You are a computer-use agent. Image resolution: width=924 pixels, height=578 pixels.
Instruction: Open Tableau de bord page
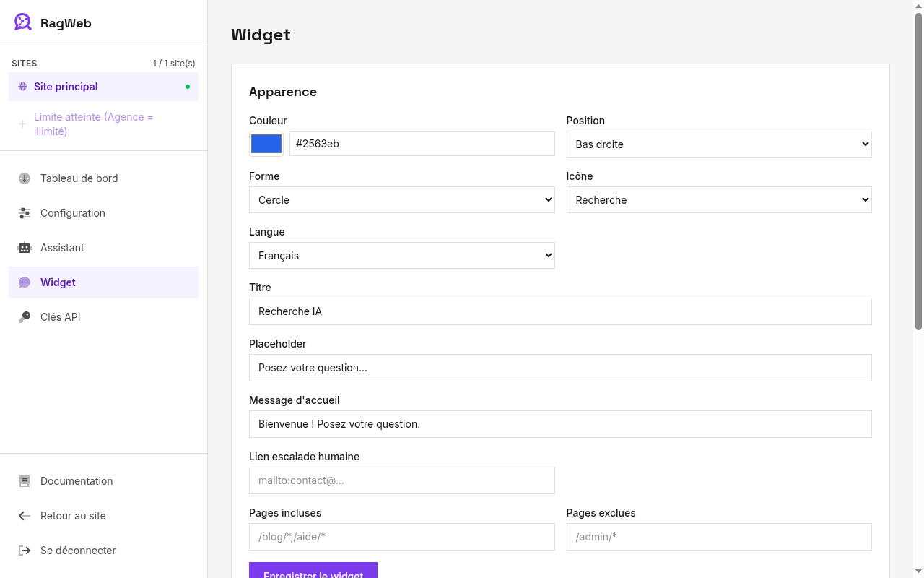click(x=103, y=178)
